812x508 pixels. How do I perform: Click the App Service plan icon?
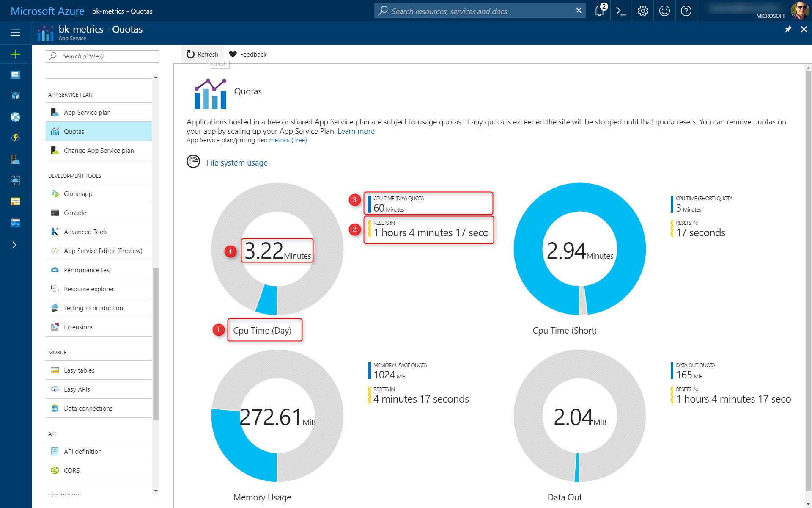pos(55,112)
